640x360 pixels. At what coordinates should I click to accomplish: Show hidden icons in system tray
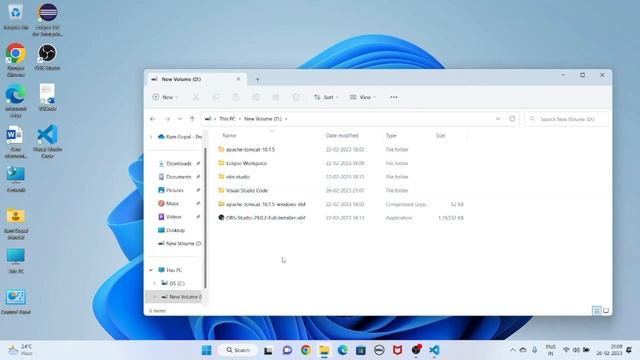[x=513, y=350]
